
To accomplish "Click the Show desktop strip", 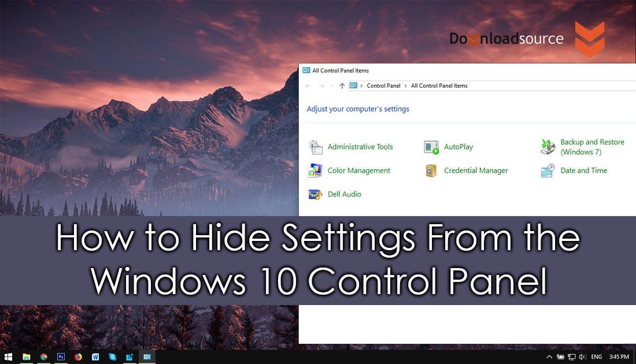I will click(x=634, y=356).
